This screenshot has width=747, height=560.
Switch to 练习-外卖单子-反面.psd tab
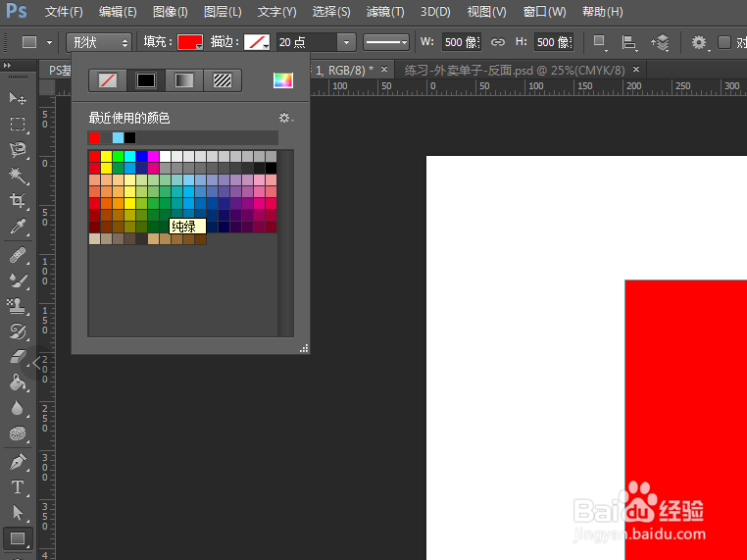(515, 71)
